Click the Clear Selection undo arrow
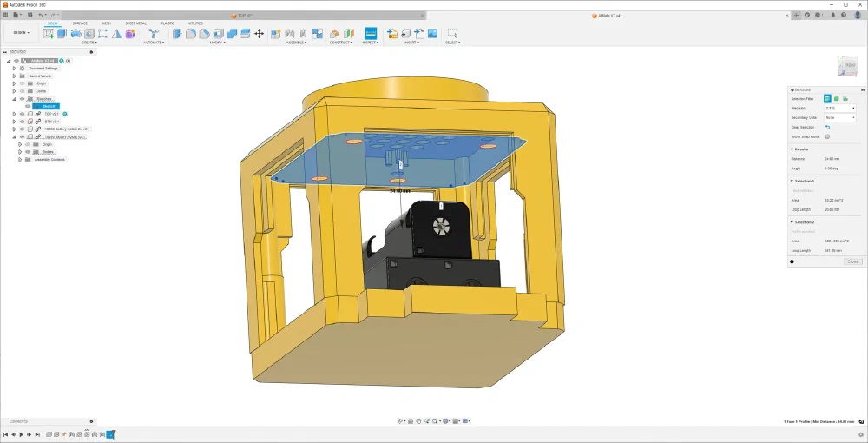The width and height of the screenshot is (868, 443). click(x=827, y=127)
